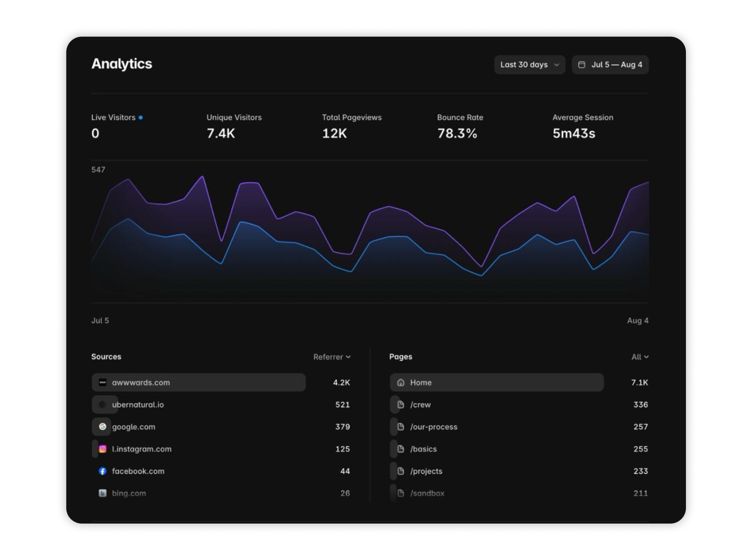Select the /projects page row
Screen dimensions: 752x560
click(x=519, y=471)
